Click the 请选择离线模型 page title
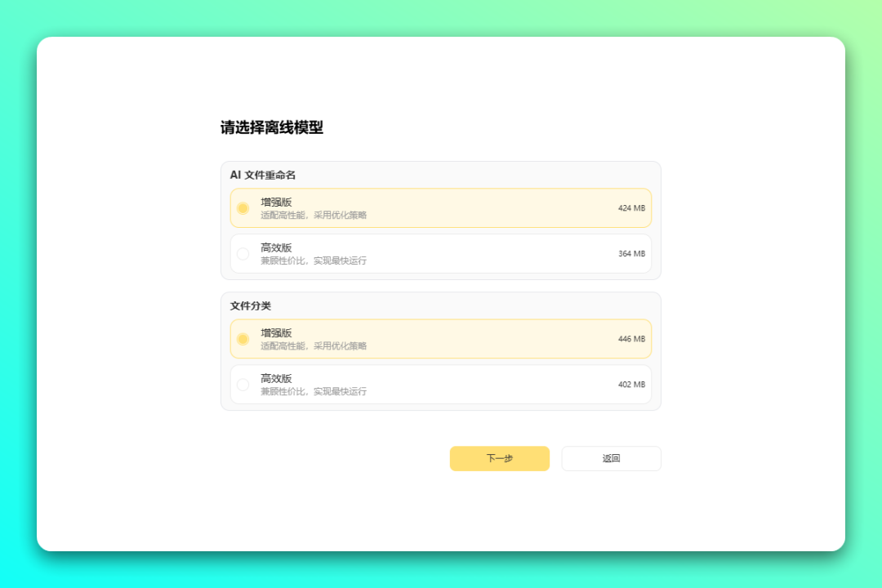This screenshot has width=882, height=588. (x=272, y=127)
